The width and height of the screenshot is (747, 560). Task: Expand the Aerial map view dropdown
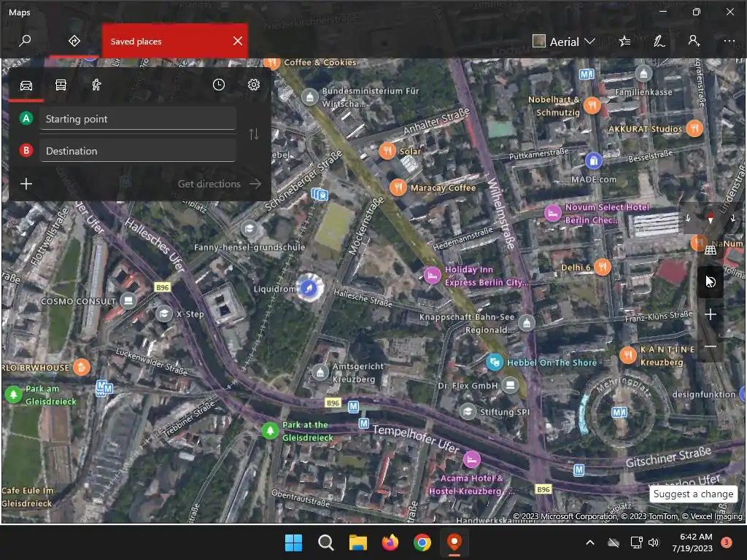[x=564, y=42]
